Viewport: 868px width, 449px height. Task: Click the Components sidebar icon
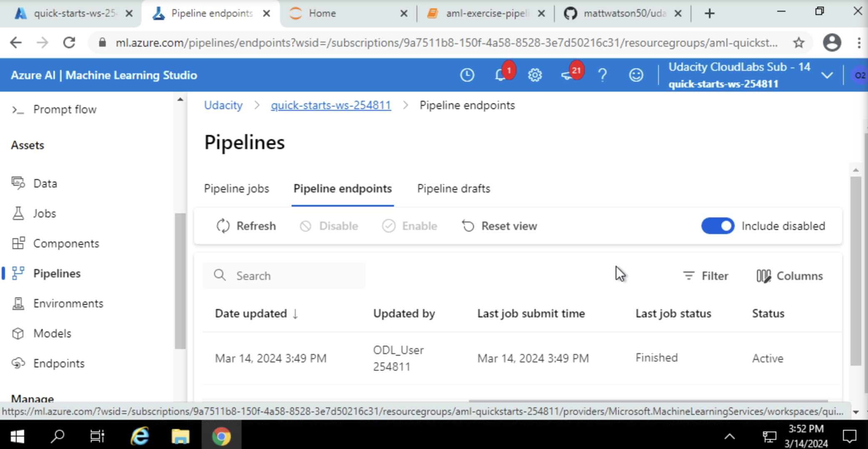tap(18, 243)
